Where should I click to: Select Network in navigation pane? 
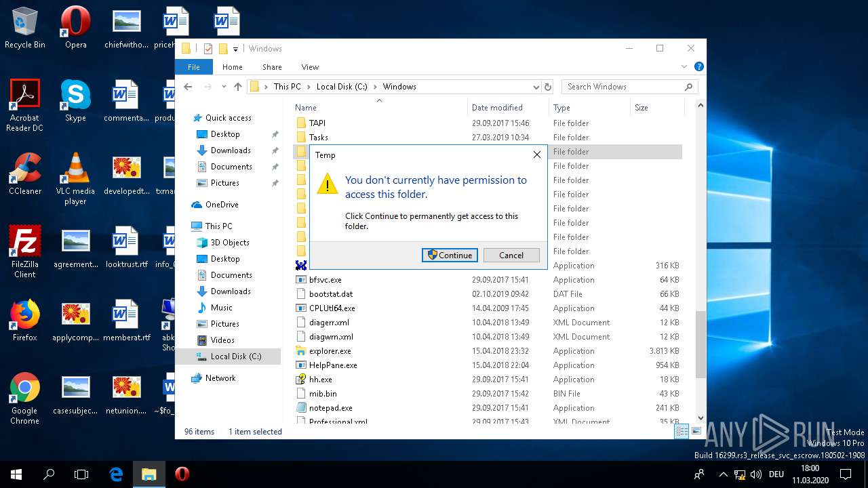click(220, 378)
